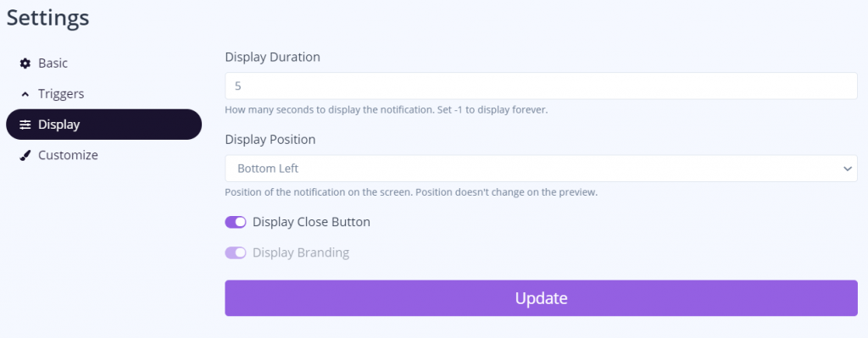Switch to the Triggers tab

pyautogui.click(x=103, y=94)
